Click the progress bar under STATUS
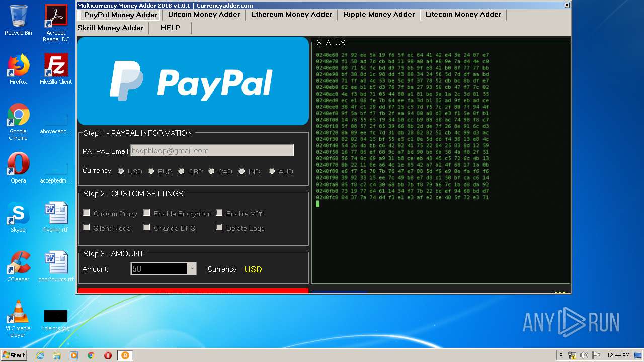 coord(433,291)
